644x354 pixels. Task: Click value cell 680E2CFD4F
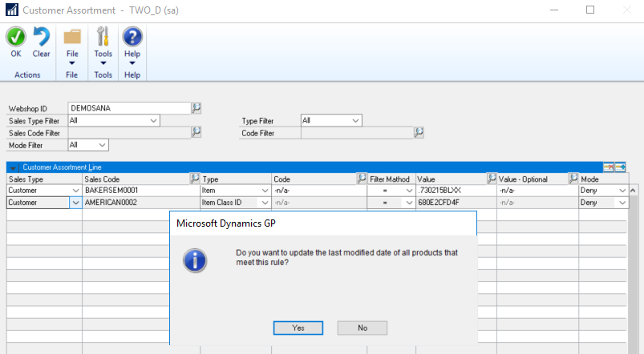pyautogui.click(x=456, y=203)
